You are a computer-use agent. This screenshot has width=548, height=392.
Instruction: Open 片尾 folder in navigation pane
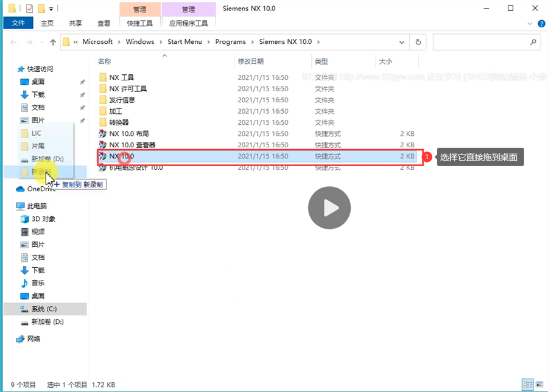(x=38, y=146)
